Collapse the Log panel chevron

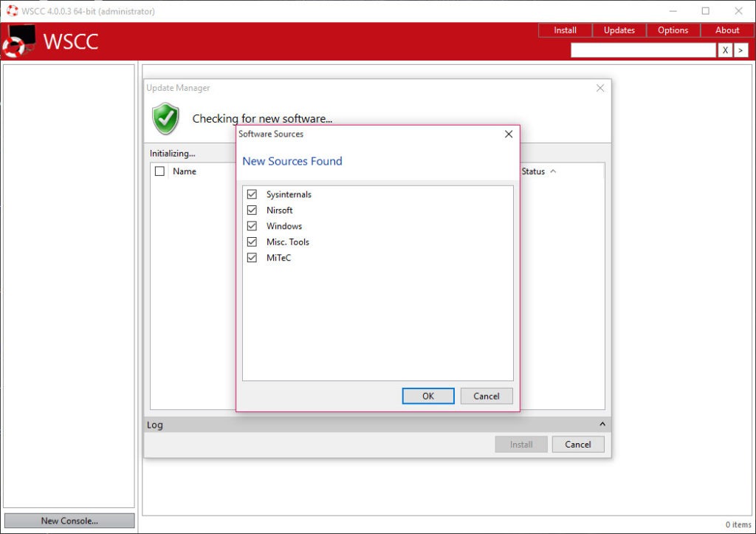pyautogui.click(x=602, y=424)
